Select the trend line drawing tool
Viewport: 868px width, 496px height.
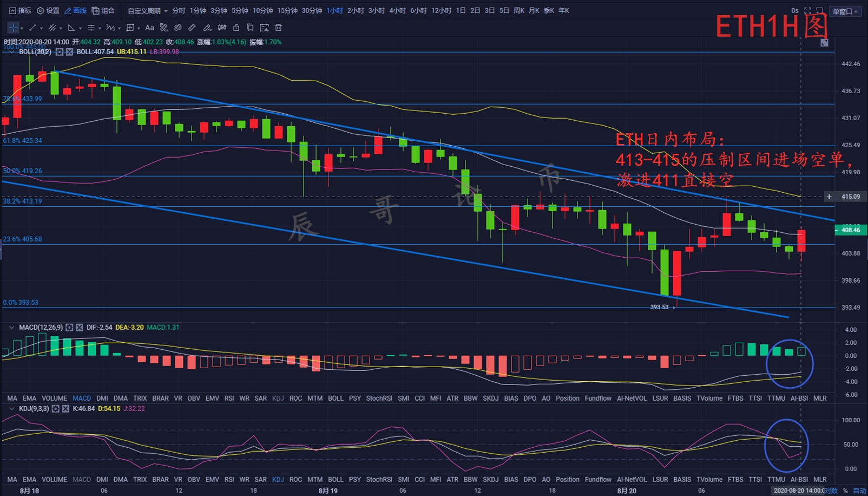(32, 28)
